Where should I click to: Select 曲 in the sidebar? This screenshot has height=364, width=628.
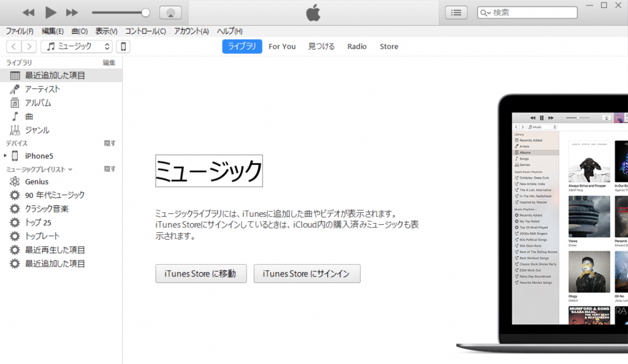coord(61,116)
